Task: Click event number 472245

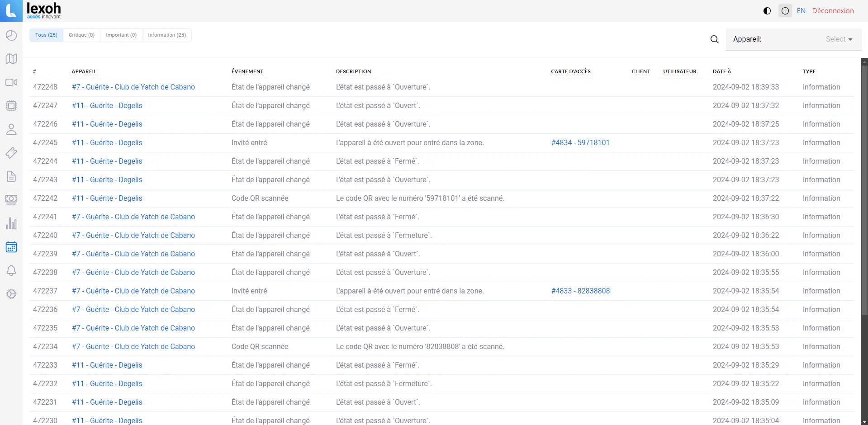Action: [45, 143]
